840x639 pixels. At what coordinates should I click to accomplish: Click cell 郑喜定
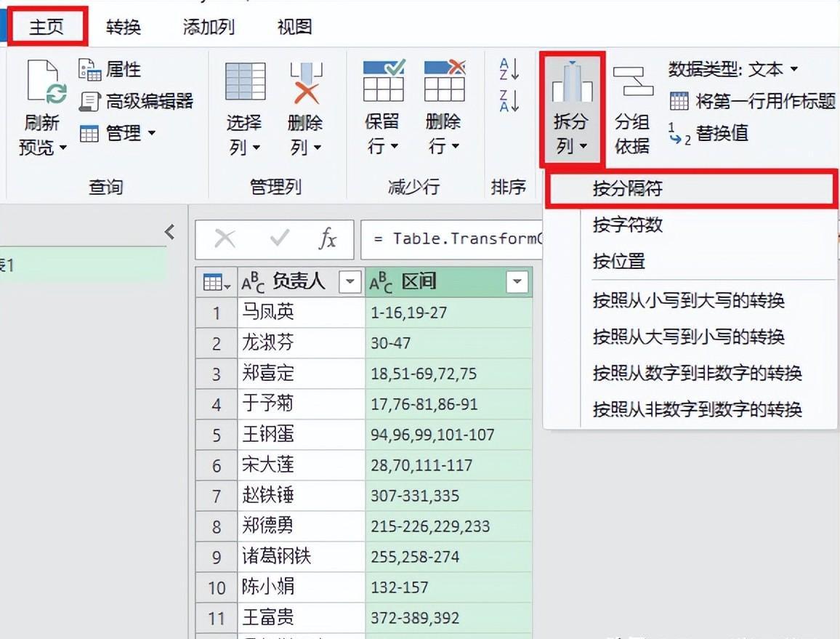301,373
